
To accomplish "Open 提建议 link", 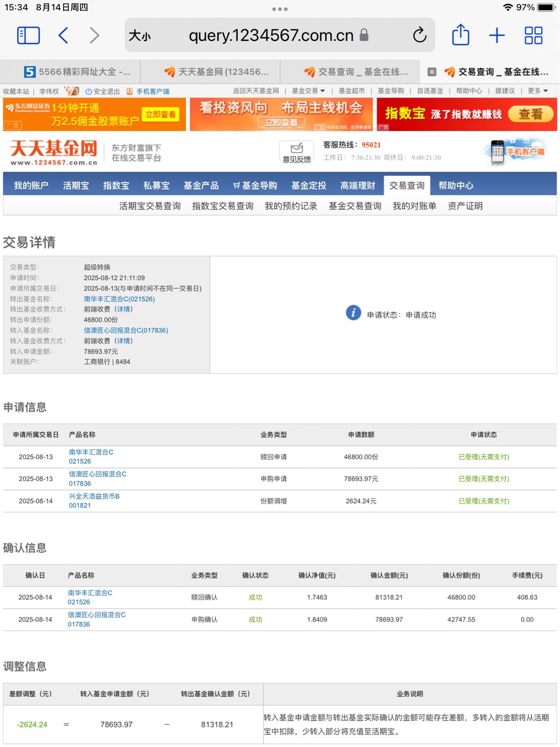I will [x=505, y=91].
